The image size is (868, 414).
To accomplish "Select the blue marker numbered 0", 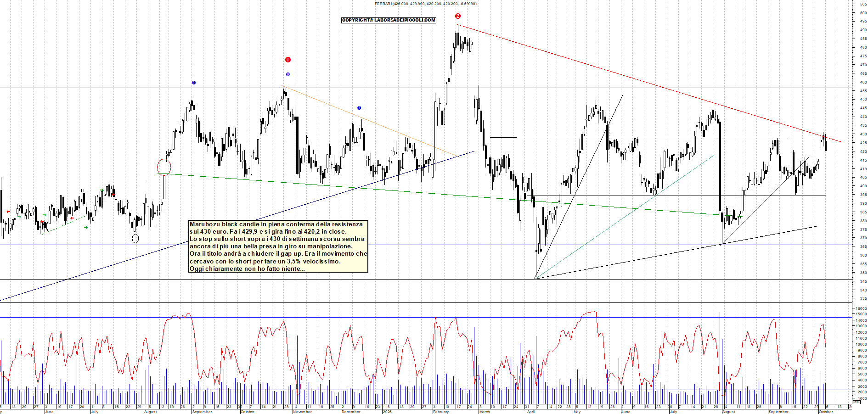I will [x=288, y=74].
